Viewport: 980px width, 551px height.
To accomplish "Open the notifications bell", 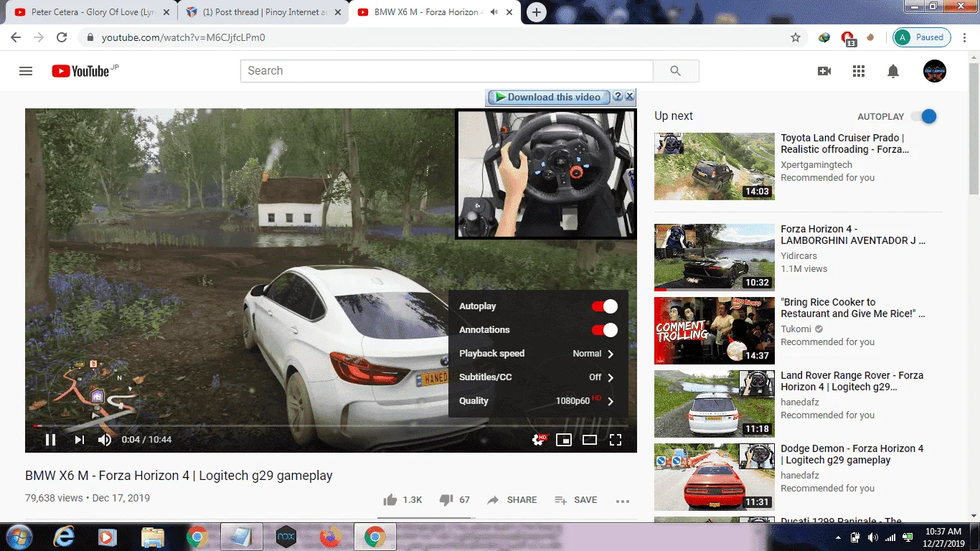I will 893,71.
